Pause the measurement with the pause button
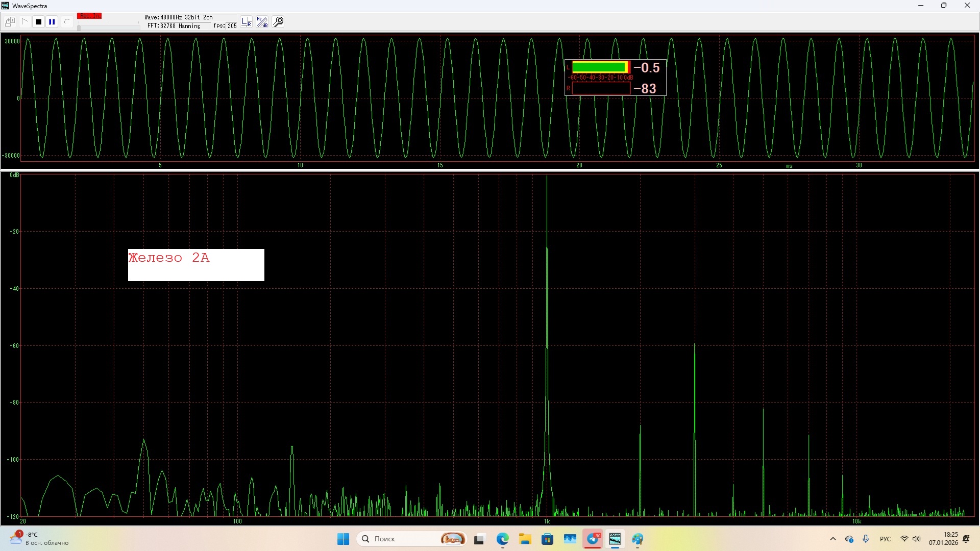980x551 pixels. pyautogui.click(x=52, y=21)
